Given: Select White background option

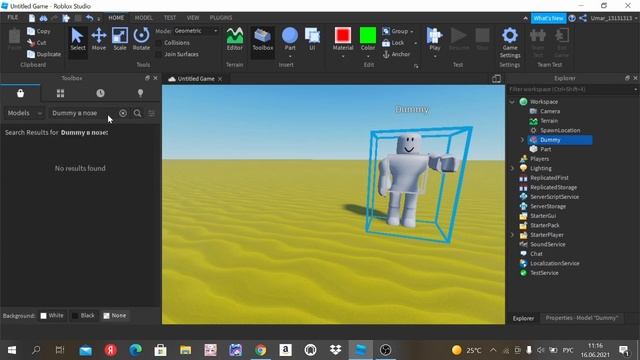Looking at the screenshot, I should coord(52,316).
